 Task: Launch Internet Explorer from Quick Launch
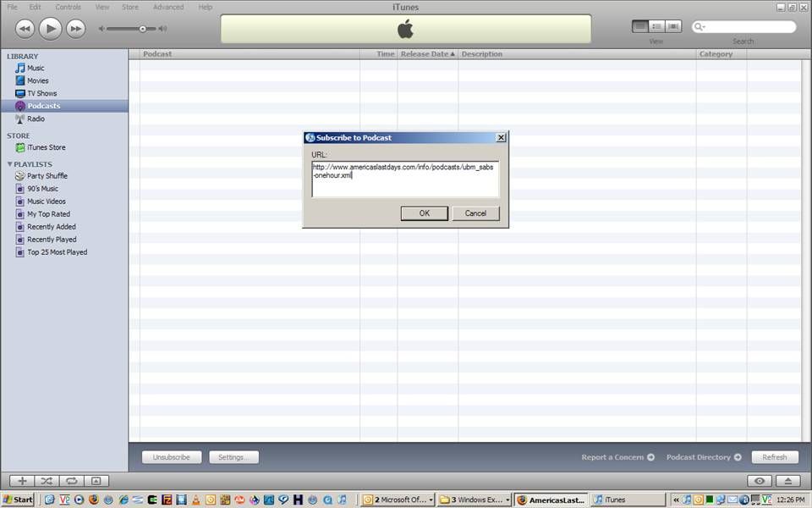(x=123, y=500)
